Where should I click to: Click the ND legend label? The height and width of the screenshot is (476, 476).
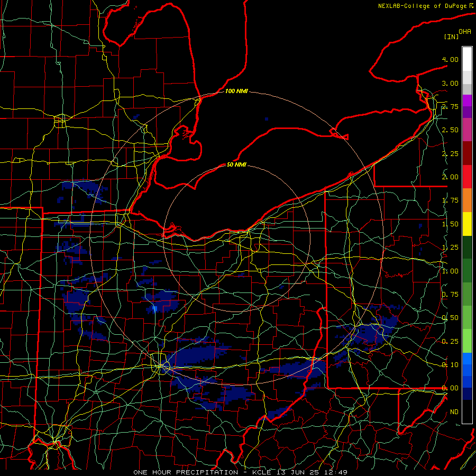point(454,412)
